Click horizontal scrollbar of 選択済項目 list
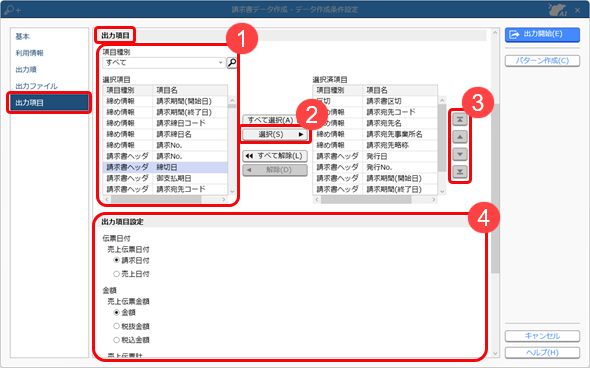Viewport: 590px width, 368px height. tap(366, 199)
